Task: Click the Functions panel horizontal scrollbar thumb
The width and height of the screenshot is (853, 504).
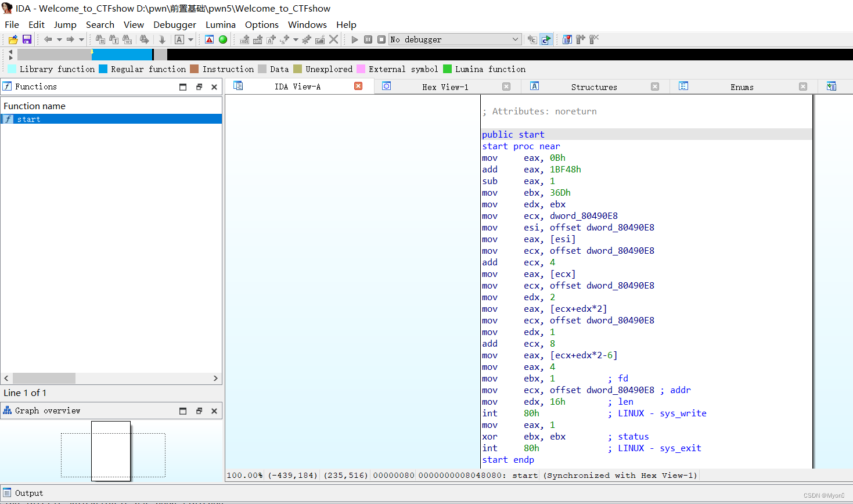Action: 44,378
